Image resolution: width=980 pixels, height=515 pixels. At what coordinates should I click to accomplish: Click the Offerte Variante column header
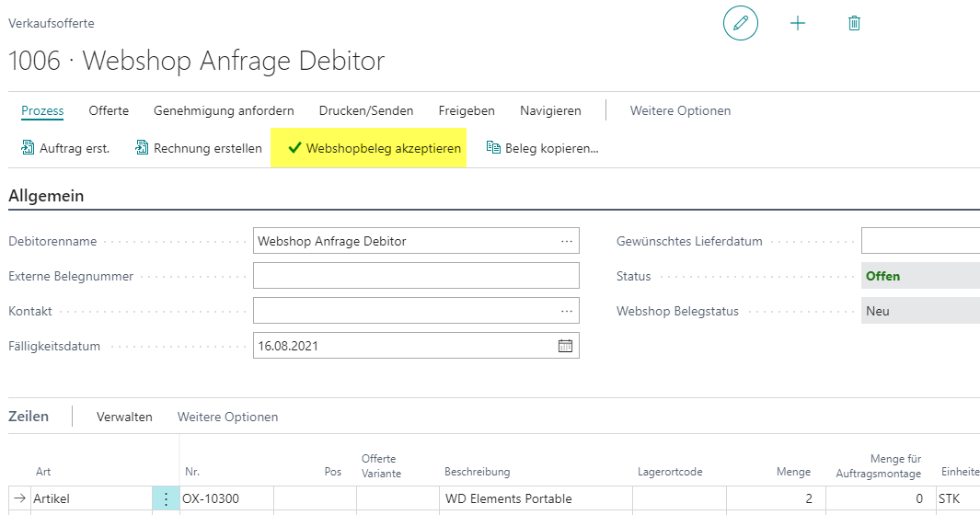pos(381,466)
